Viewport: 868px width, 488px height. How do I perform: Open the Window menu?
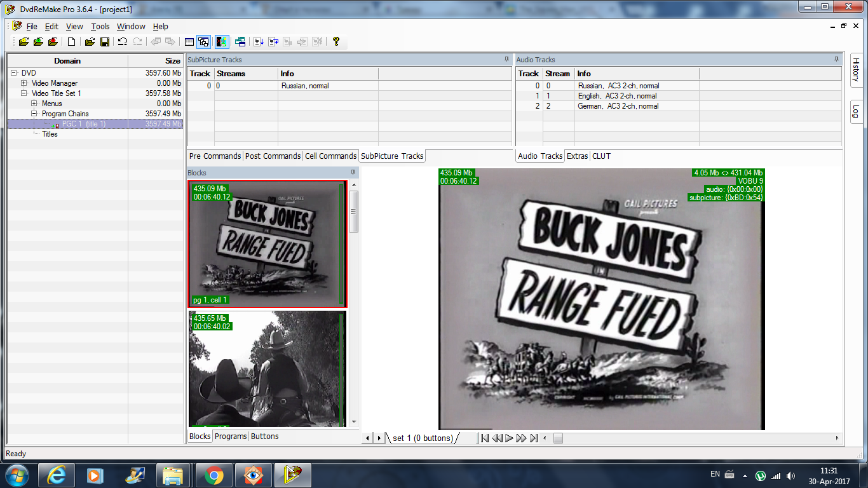131,27
